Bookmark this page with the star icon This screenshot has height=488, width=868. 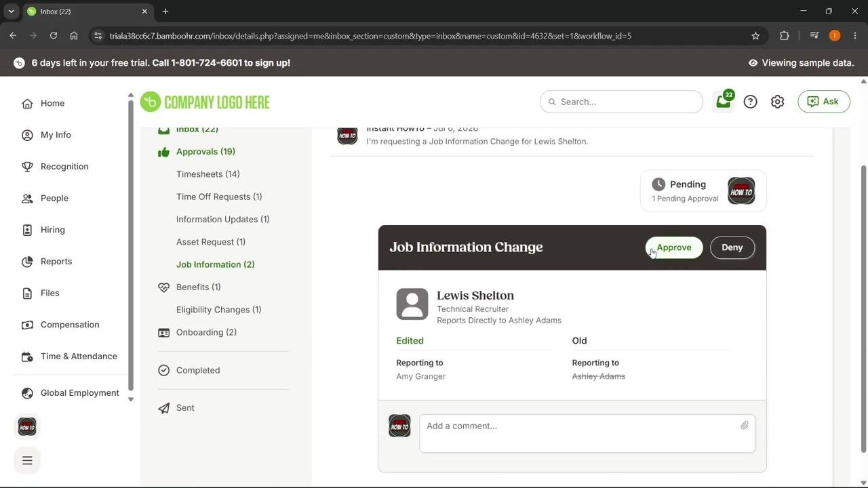click(x=755, y=36)
